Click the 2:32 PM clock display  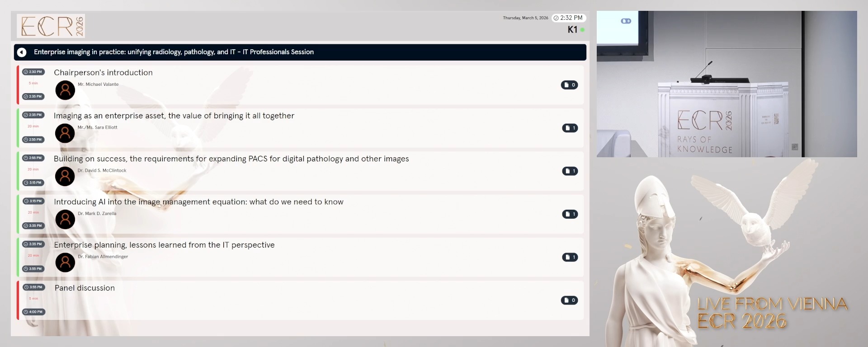point(568,18)
